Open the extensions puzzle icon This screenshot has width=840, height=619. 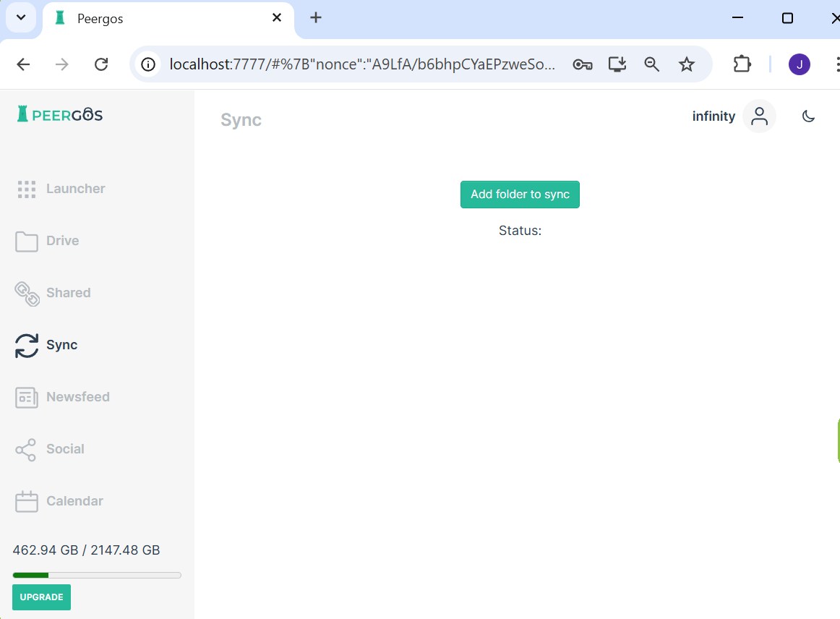[742, 64]
